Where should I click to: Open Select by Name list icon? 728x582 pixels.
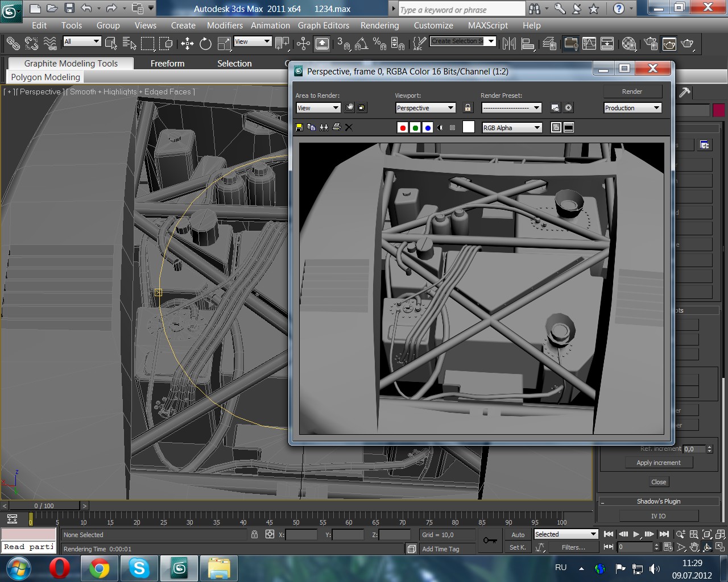pos(130,43)
